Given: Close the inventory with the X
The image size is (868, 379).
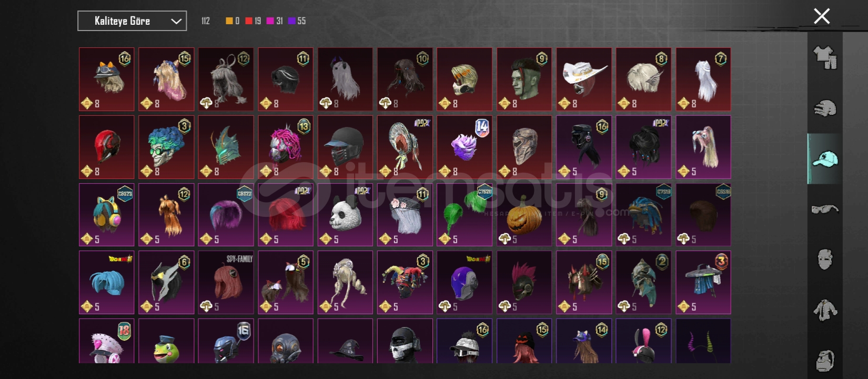Looking at the screenshot, I should click(822, 16).
